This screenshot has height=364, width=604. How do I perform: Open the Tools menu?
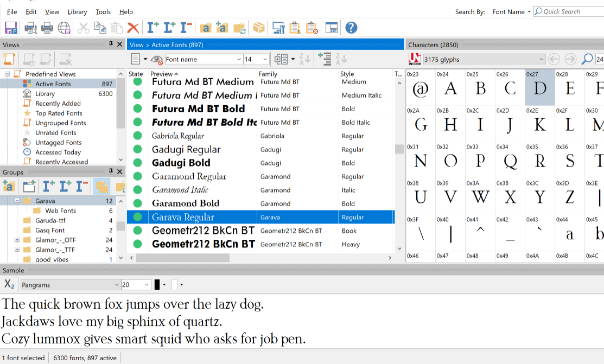(x=103, y=11)
